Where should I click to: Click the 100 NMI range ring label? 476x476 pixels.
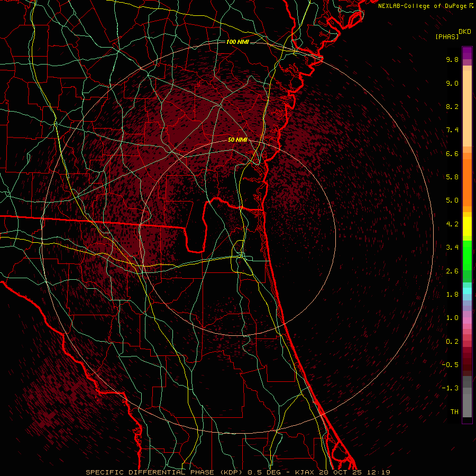237,42
